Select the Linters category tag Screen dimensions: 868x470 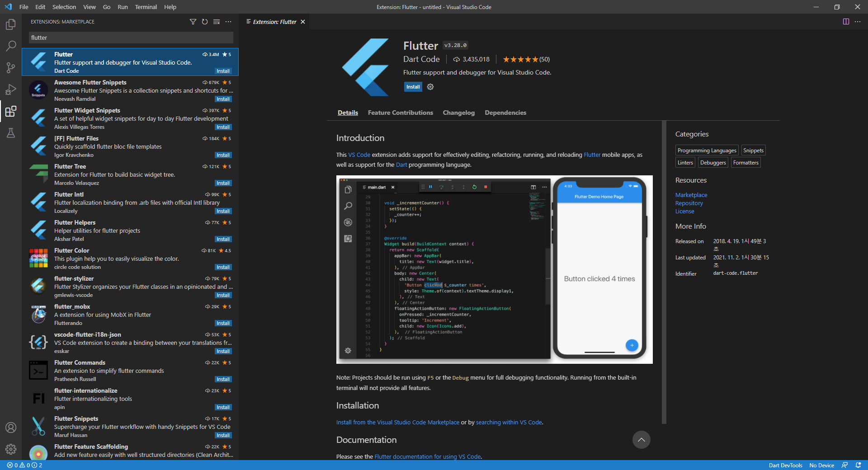685,163
